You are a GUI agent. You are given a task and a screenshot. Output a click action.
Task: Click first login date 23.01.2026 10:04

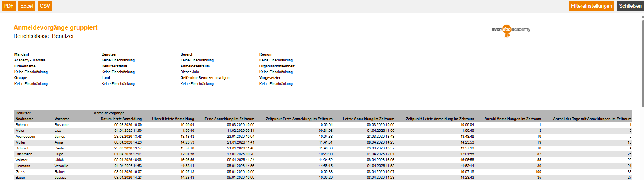[241, 137]
